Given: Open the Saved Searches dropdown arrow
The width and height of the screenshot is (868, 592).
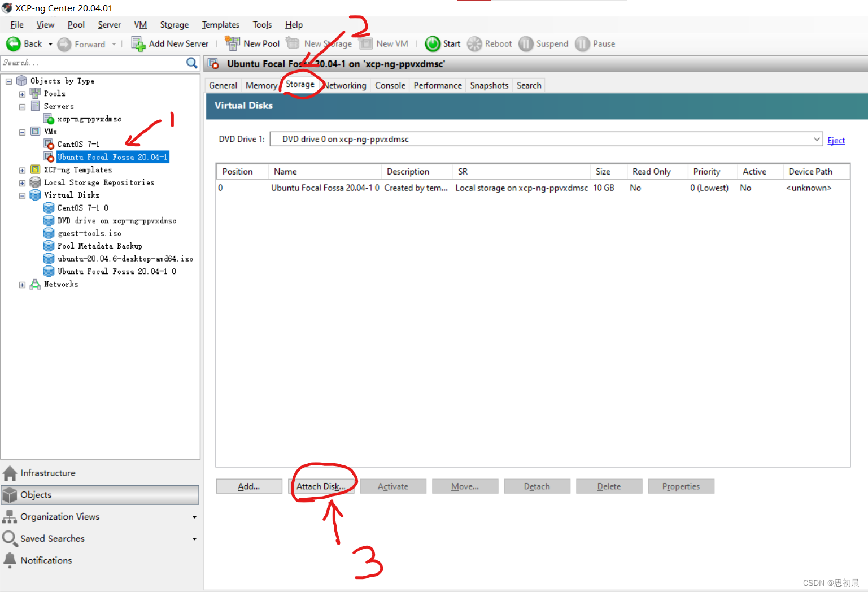Looking at the screenshot, I should (x=194, y=539).
